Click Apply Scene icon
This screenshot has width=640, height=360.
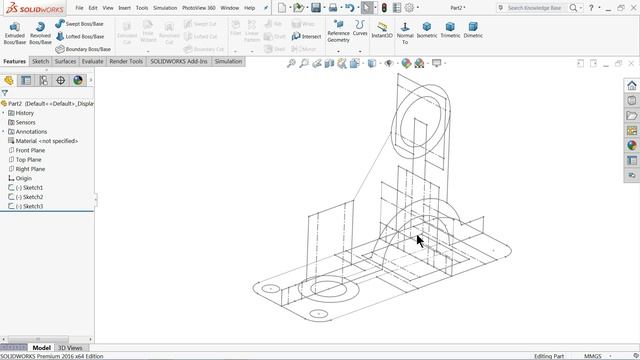(x=419, y=63)
